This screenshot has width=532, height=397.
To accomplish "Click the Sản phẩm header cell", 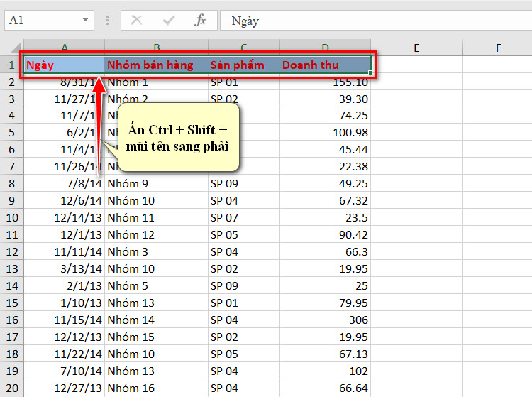I will (x=244, y=65).
